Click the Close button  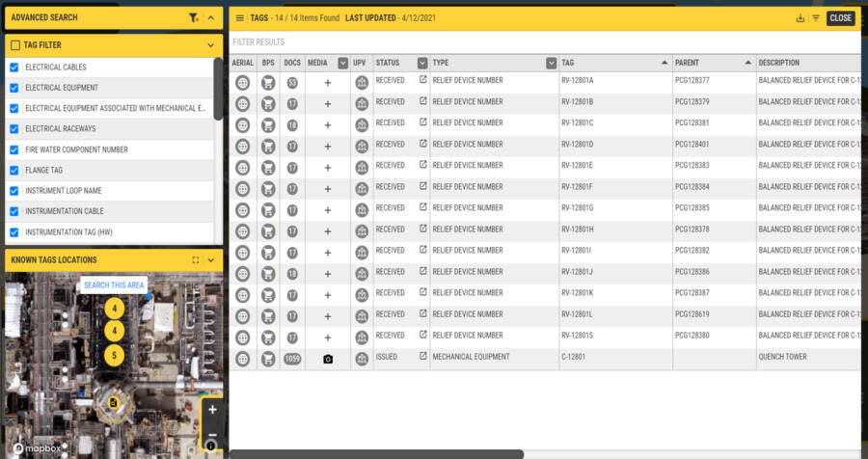[840, 17]
